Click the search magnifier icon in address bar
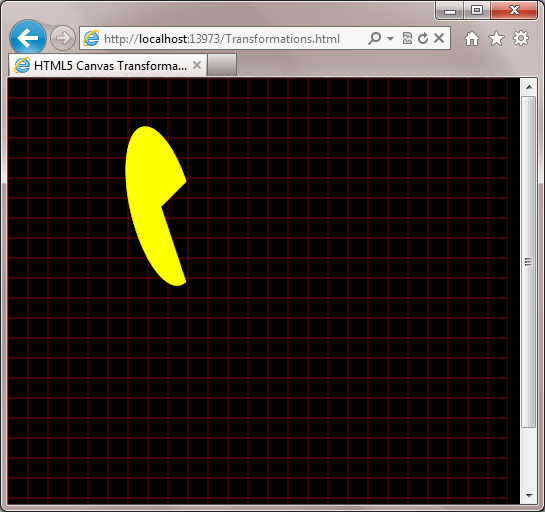 tap(375, 38)
